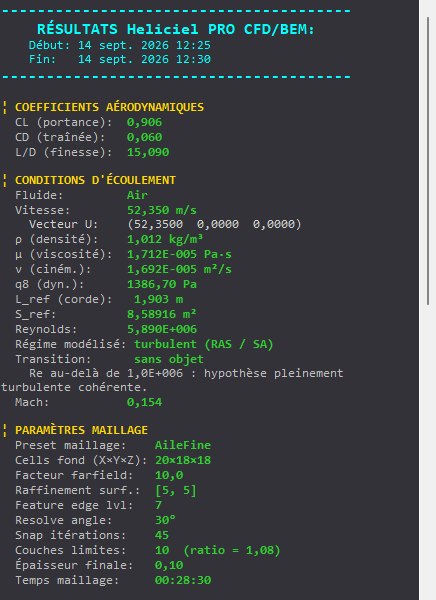The image size is (436, 600).
Task: Click the vertical scrollbar thumb on the right
Action: tap(428, 161)
